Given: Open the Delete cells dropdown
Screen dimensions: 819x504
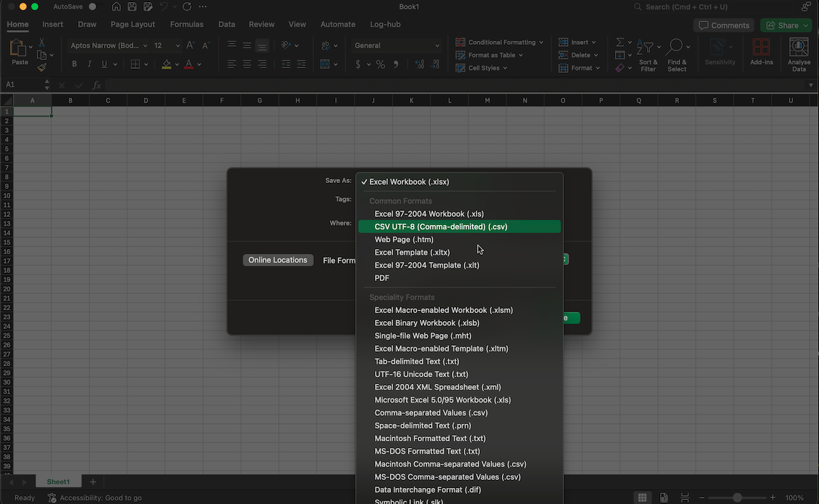Looking at the screenshot, I should point(595,55).
